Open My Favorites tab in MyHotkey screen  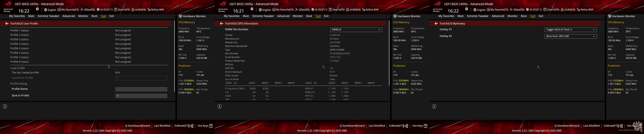click(x=446, y=16)
